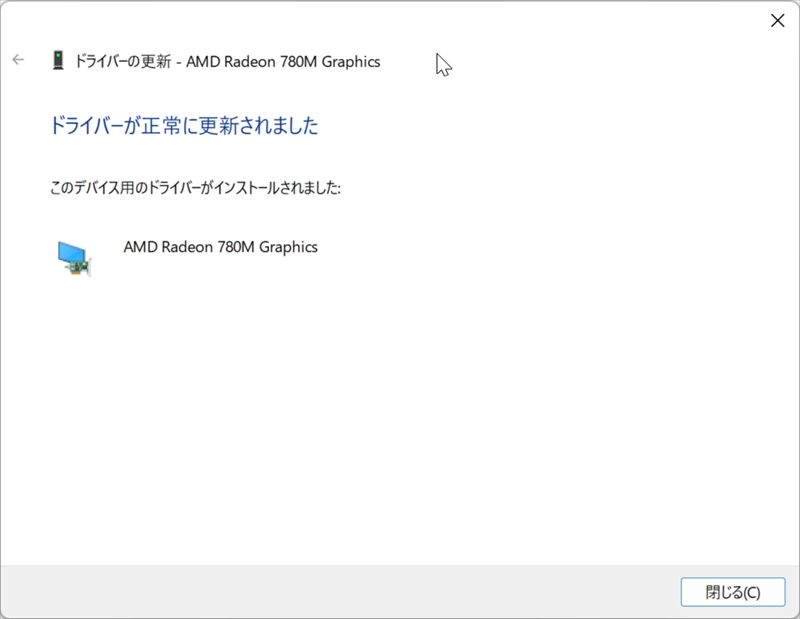Go back using the left arrow

click(x=18, y=60)
